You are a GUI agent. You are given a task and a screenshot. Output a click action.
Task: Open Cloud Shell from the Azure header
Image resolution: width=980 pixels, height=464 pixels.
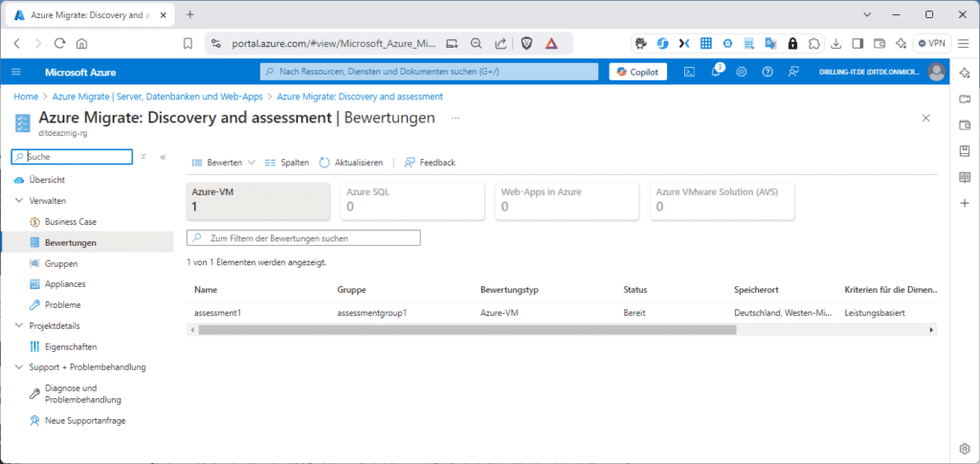coord(689,72)
